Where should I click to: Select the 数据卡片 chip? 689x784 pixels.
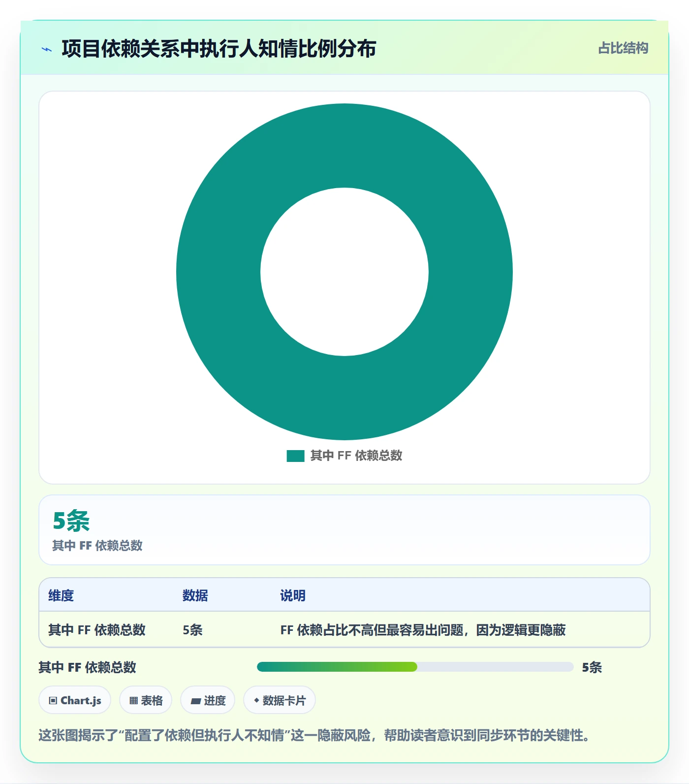coord(280,700)
